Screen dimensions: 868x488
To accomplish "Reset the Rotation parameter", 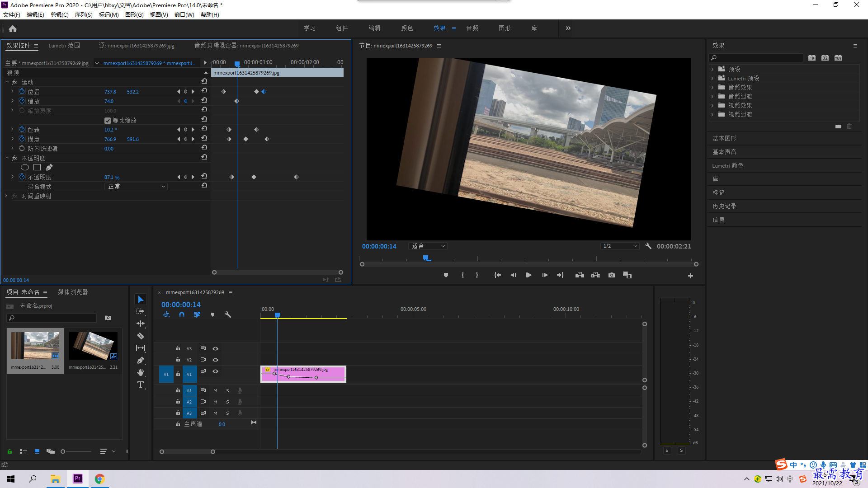I will [204, 129].
